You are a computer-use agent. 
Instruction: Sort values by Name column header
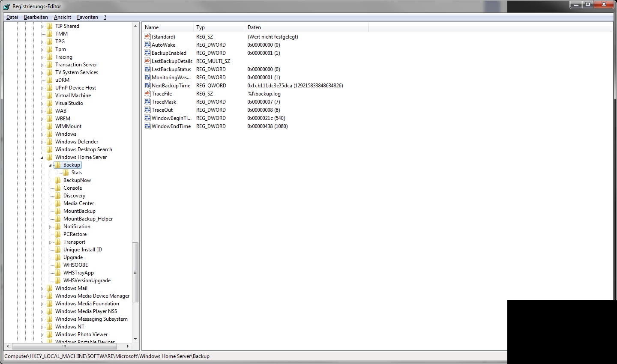tap(168, 27)
